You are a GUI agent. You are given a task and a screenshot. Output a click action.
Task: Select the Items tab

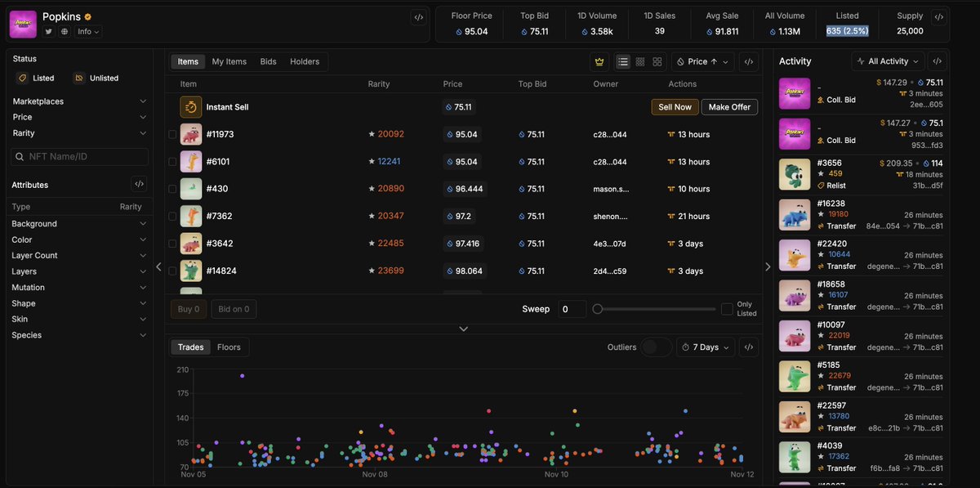coord(188,61)
